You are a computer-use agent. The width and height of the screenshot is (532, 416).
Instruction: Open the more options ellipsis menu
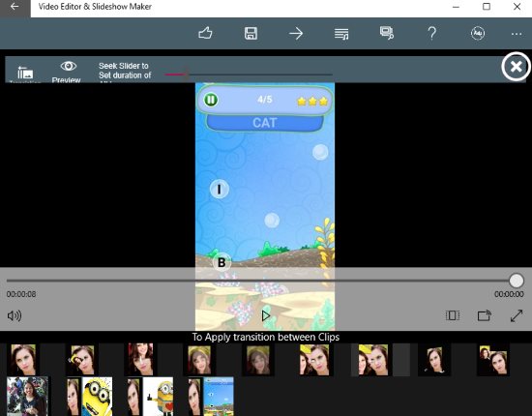click(517, 34)
